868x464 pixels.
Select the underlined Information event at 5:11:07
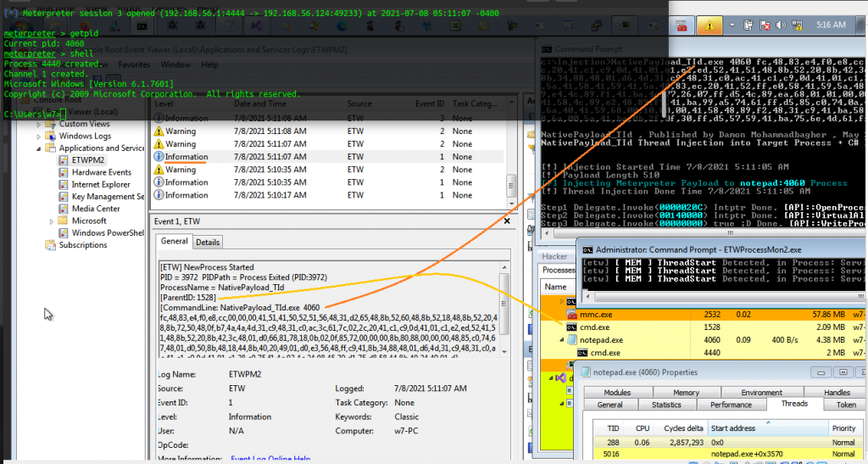(x=186, y=157)
